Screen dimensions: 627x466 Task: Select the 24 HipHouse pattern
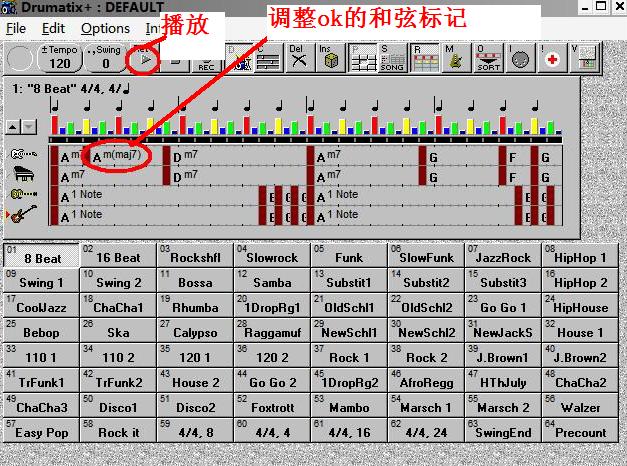point(580,305)
